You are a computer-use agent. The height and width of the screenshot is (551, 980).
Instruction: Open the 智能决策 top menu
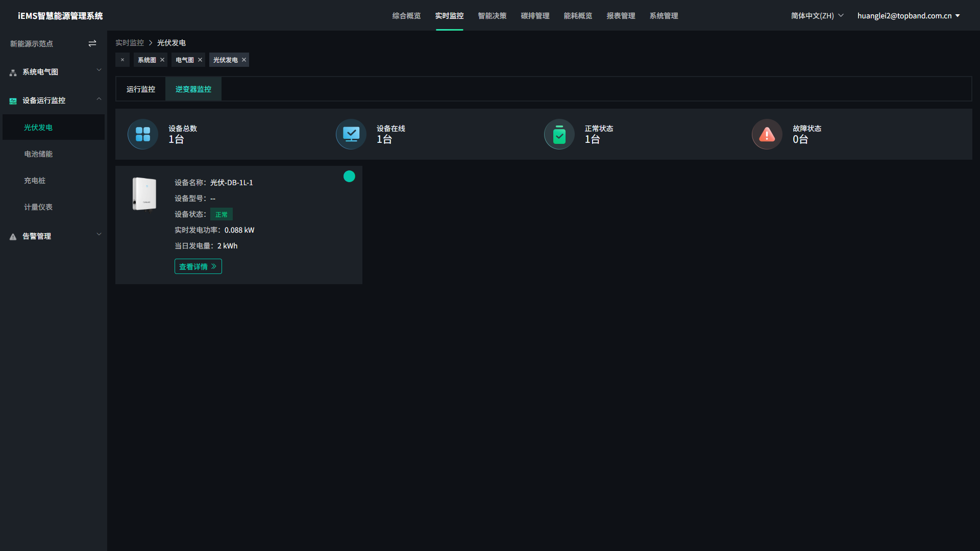(493, 16)
